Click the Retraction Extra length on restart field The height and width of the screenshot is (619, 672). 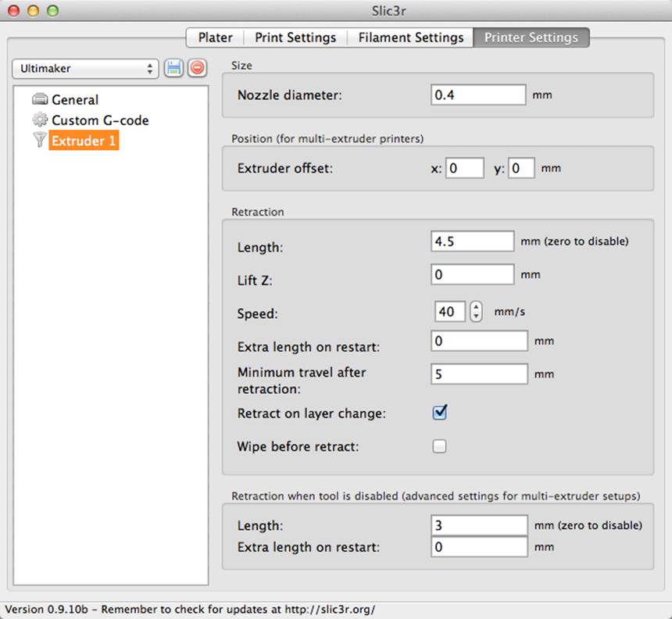click(479, 341)
